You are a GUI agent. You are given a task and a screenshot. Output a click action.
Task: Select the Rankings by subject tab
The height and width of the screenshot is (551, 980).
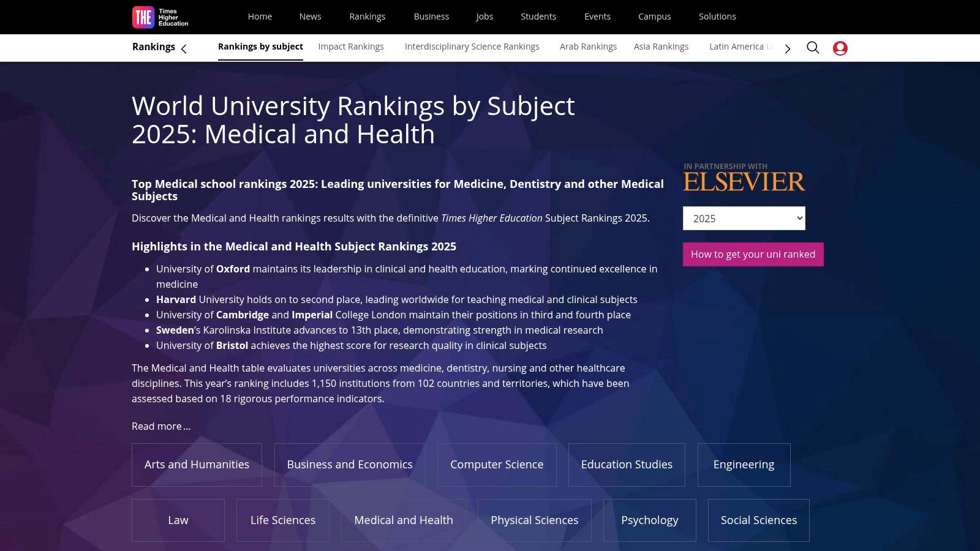coord(260,47)
